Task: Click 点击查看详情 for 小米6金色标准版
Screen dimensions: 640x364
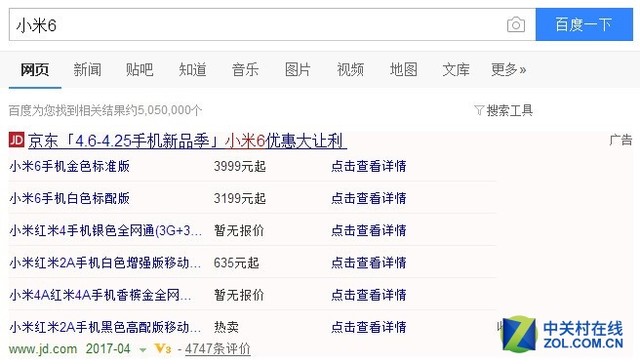Action: click(x=369, y=166)
